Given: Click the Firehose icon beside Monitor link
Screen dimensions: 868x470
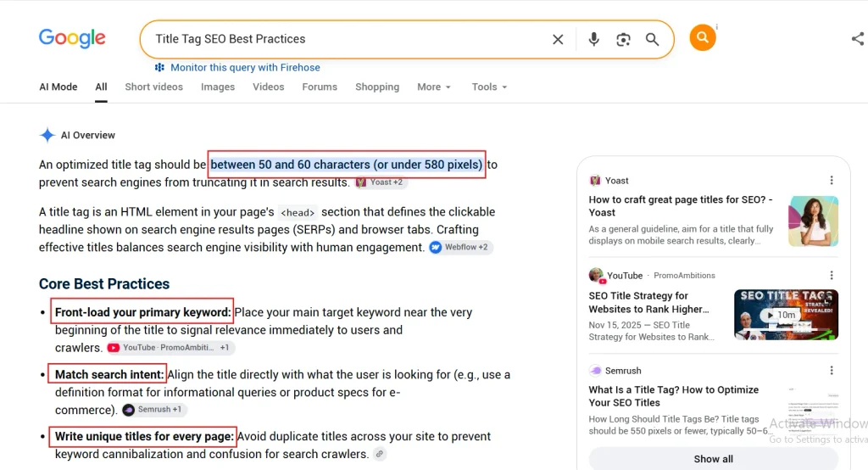Looking at the screenshot, I should point(159,68).
